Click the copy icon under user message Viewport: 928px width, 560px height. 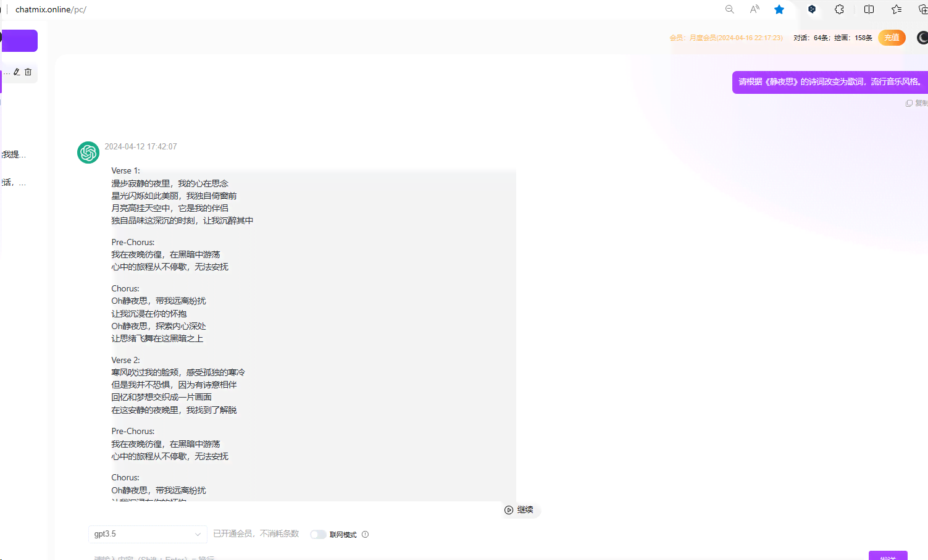(x=909, y=103)
